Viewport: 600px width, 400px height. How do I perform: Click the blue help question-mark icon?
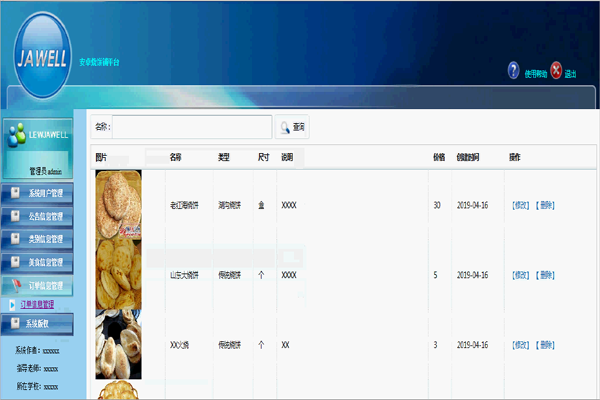(514, 71)
